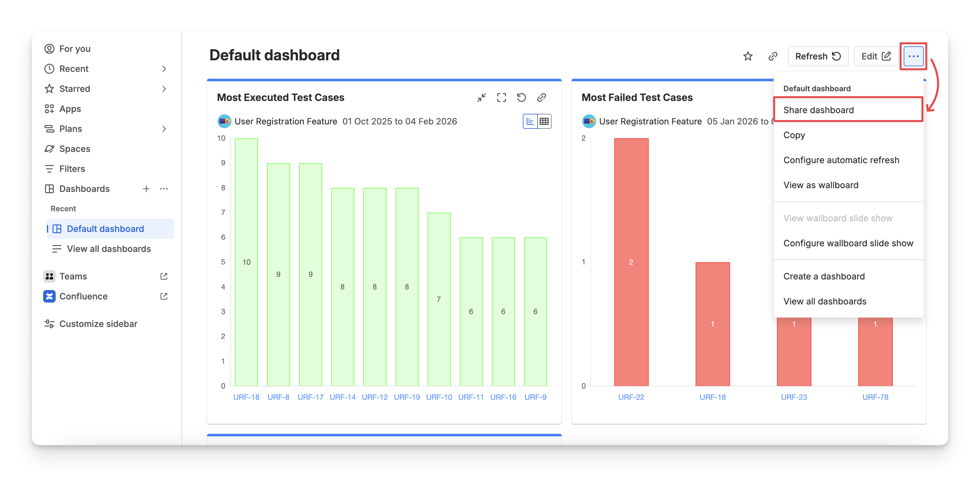Switch gadget to chart view
Viewport: 980px width, 477px height.
[530, 121]
